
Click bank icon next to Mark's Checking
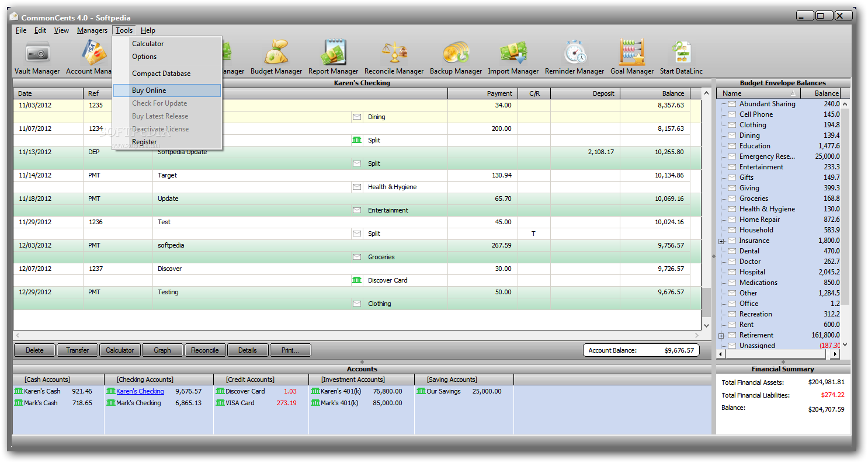[x=111, y=403]
